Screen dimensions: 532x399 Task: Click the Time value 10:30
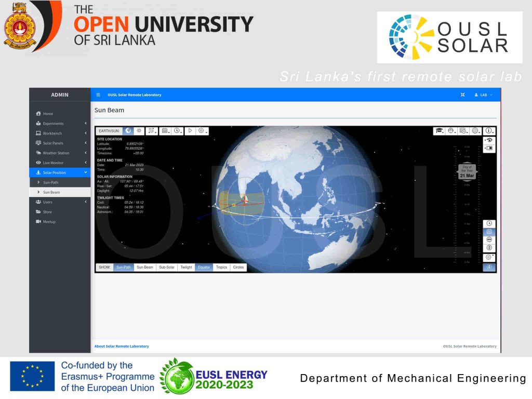(139, 170)
